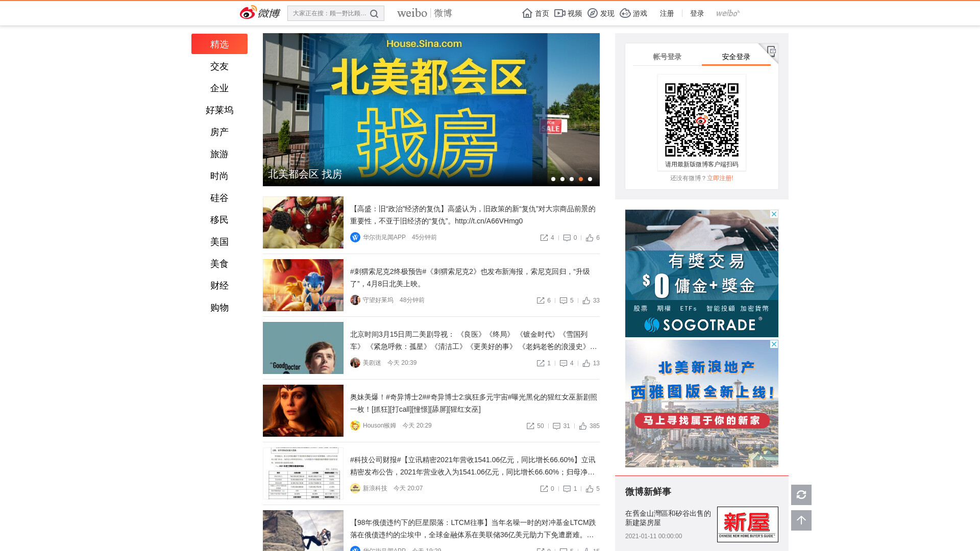Select 精选 category
The height and width of the screenshot is (551, 980).
point(219,44)
